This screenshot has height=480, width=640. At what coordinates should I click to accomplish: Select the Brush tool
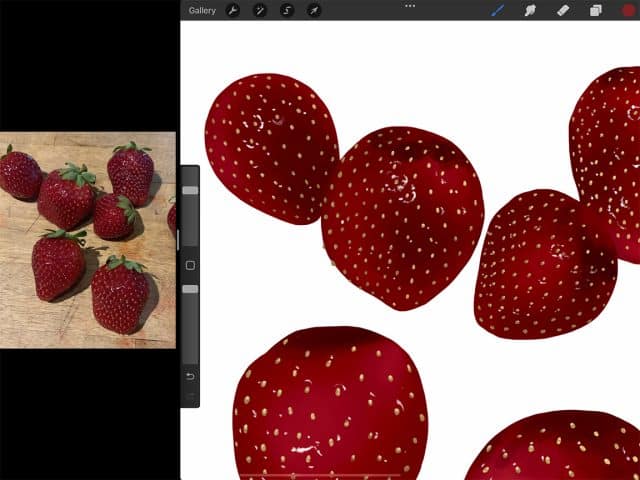[498, 11]
